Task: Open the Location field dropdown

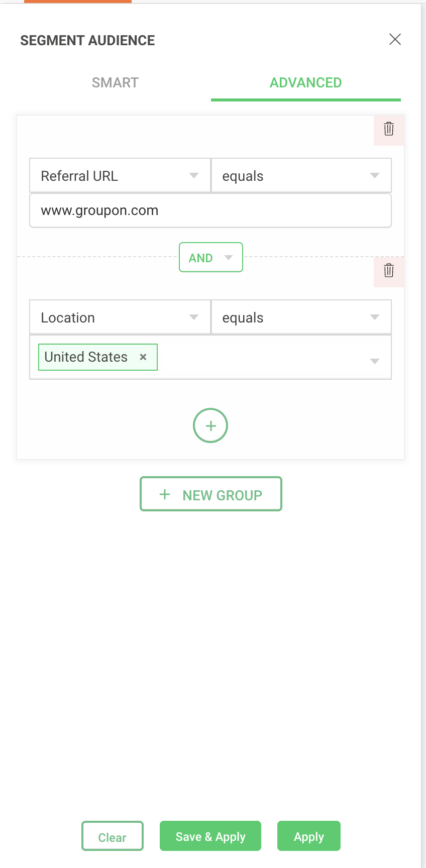Action: 120,317
